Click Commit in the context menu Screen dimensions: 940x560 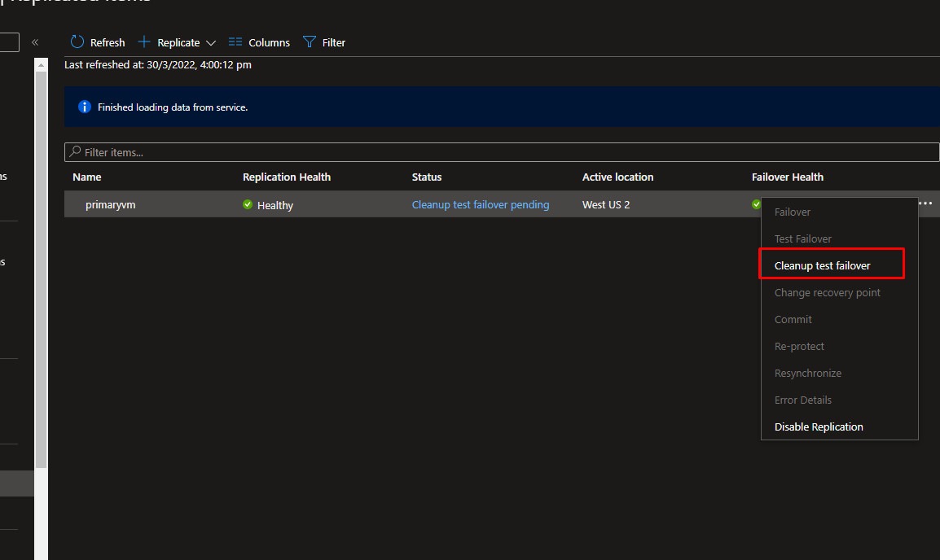tap(793, 319)
